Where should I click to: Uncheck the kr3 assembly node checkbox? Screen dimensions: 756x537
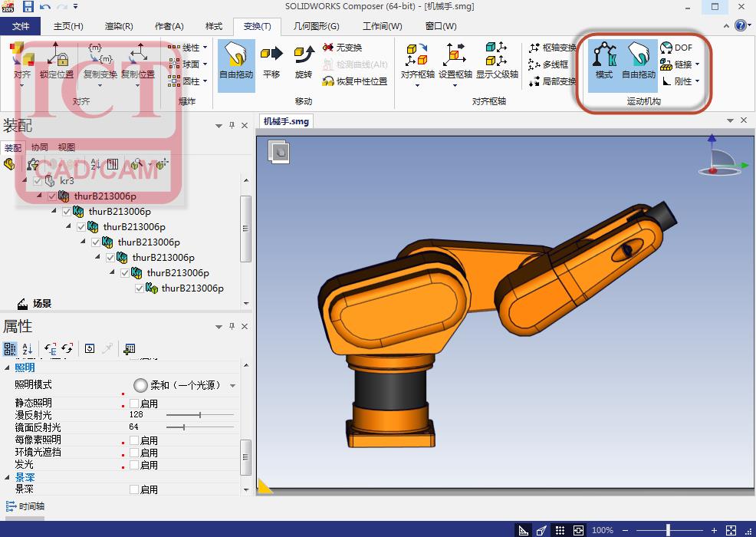(x=38, y=181)
